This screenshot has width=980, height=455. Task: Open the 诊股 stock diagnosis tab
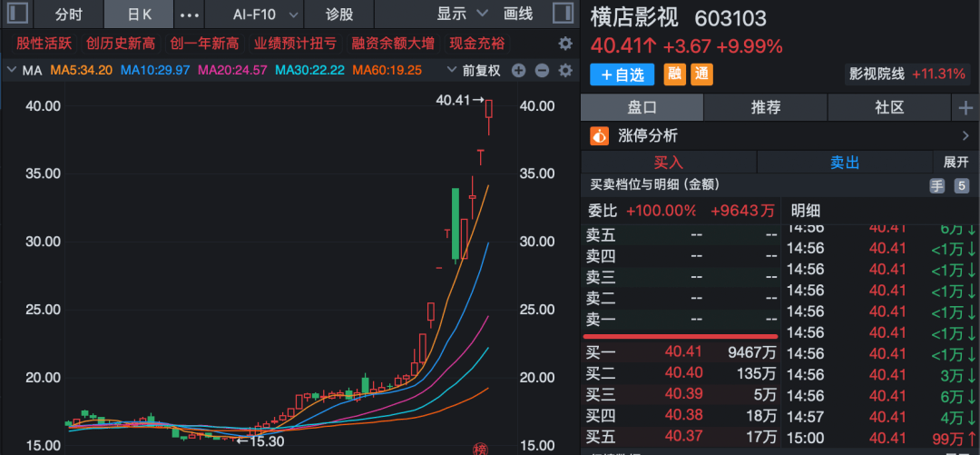[x=339, y=15]
